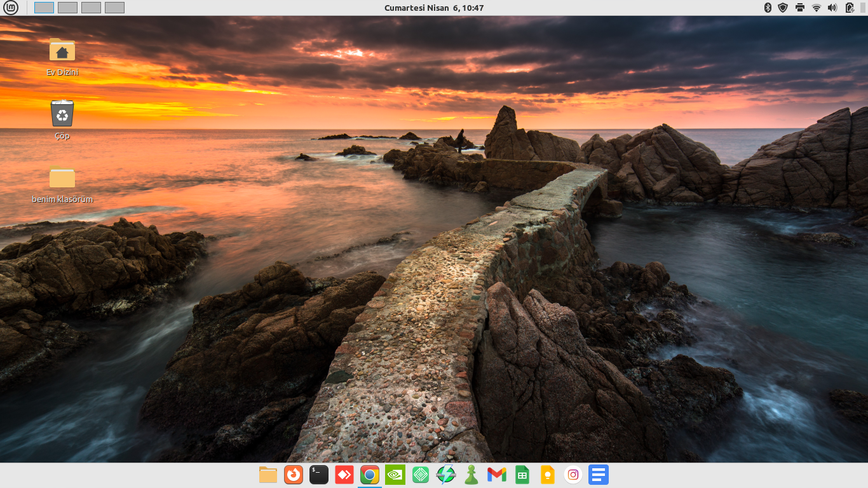
Task: Open Gmail from the dock
Action: pyautogui.click(x=497, y=475)
